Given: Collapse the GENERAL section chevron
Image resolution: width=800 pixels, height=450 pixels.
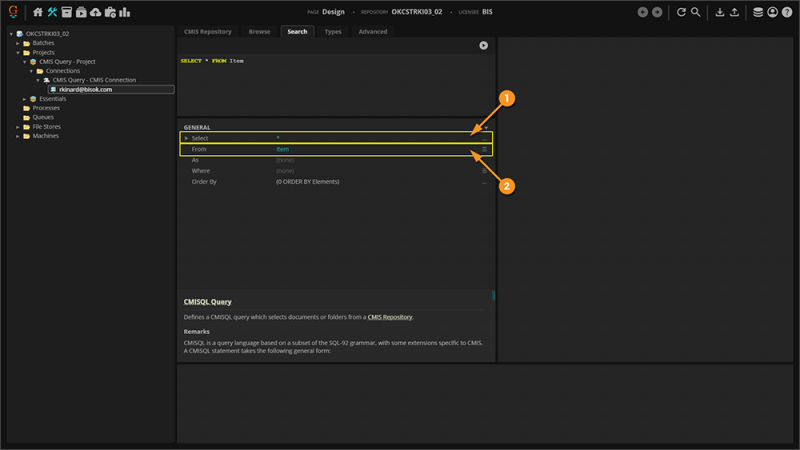Looking at the screenshot, I should point(485,127).
